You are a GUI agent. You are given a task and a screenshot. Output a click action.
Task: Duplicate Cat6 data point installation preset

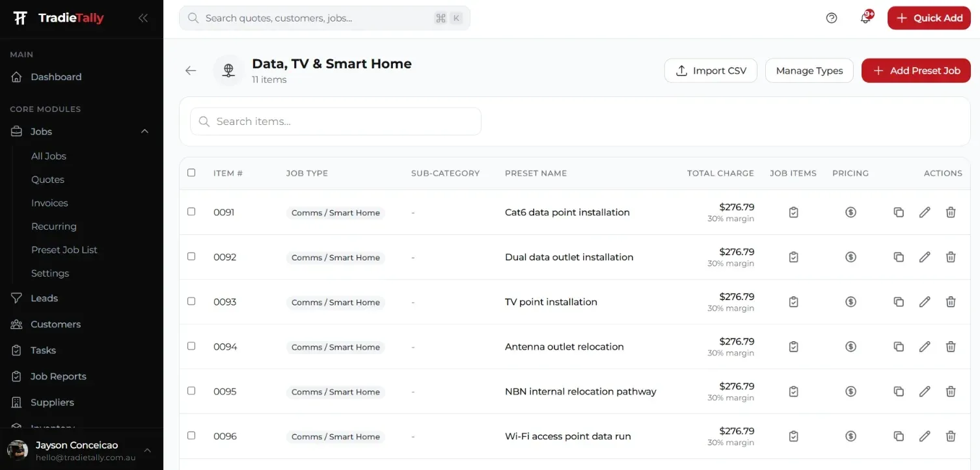pyautogui.click(x=899, y=212)
